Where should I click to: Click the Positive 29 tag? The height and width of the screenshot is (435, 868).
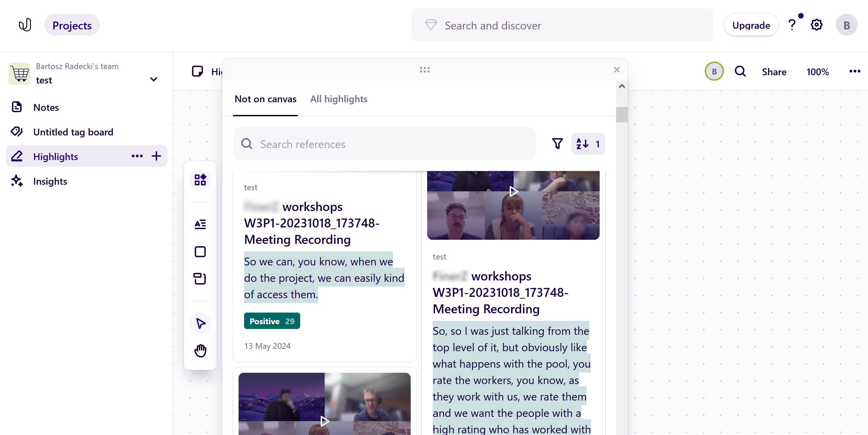pyautogui.click(x=272, y=321)
